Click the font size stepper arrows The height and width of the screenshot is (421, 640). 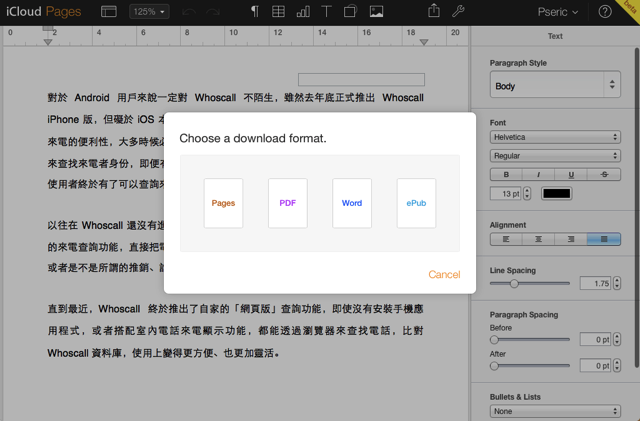coord(527,194)
